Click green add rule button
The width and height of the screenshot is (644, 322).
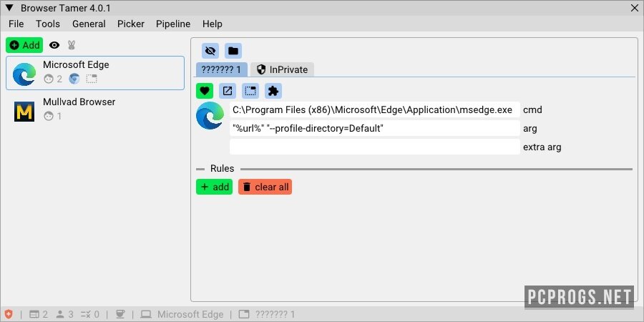[215, 187]
